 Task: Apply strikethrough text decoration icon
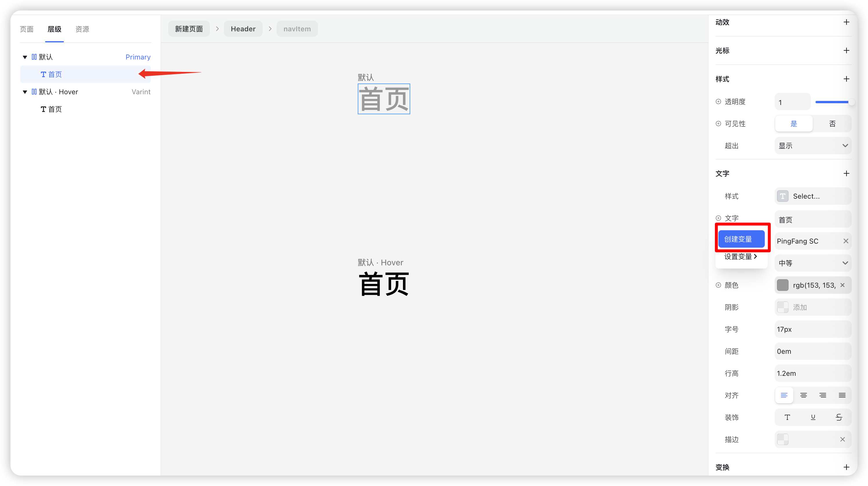[x=839, y=417]
